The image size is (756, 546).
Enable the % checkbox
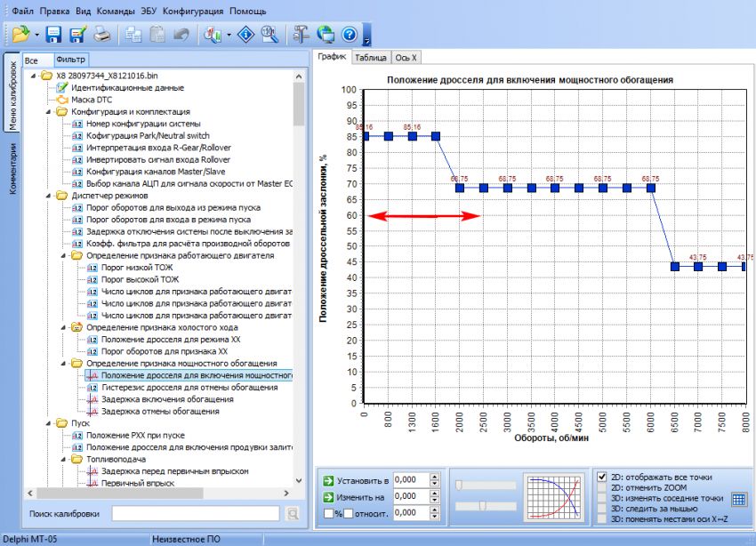click(x=329, y=514)
